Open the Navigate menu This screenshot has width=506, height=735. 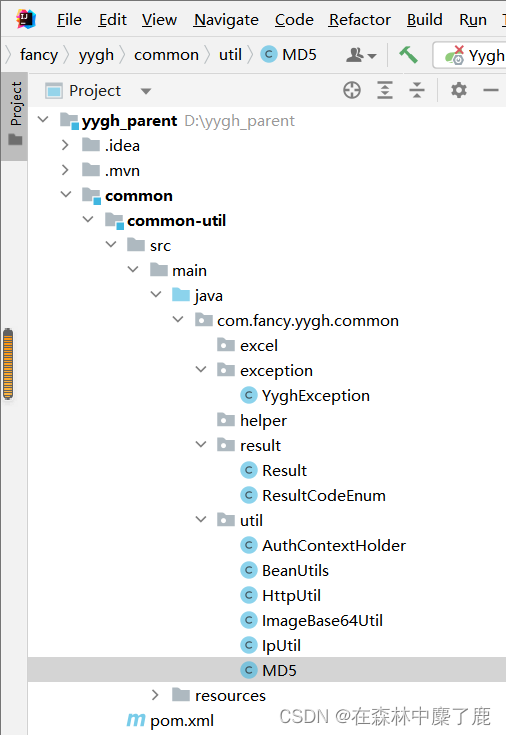tap(226, 20)
